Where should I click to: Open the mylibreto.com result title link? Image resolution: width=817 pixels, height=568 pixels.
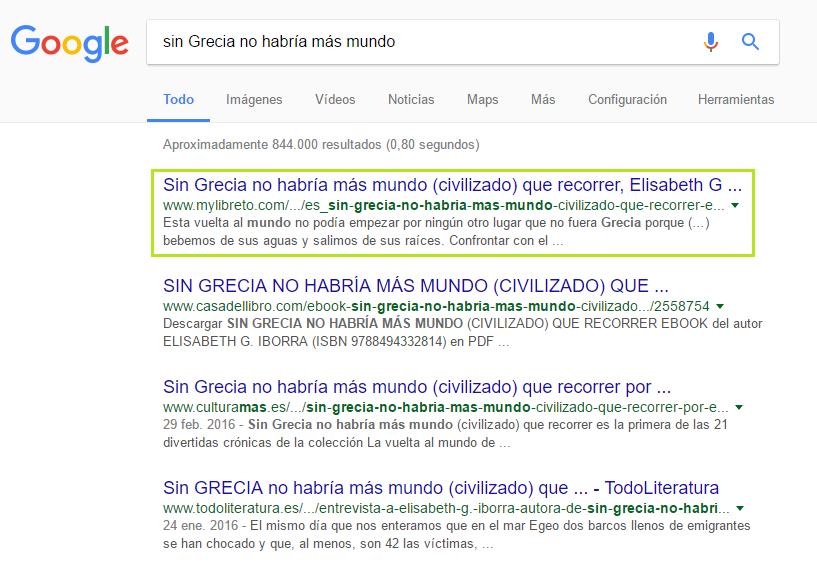tap(452, 185)
